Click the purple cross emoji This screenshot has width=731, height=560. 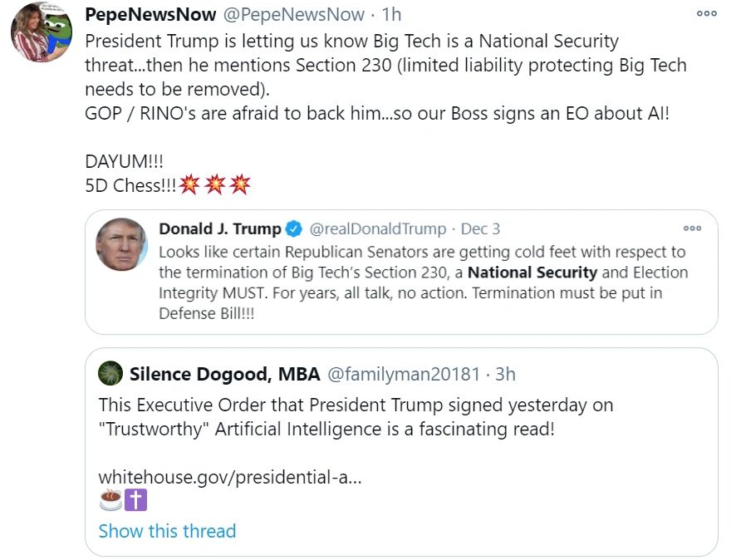[136, 500]
